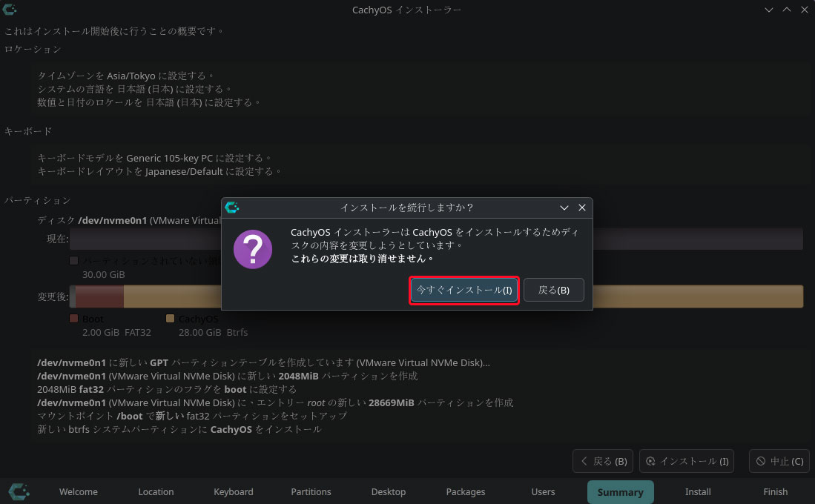Click the line about new GPT partition table
This screenshot has height=504, width=815.
(263, 362)
